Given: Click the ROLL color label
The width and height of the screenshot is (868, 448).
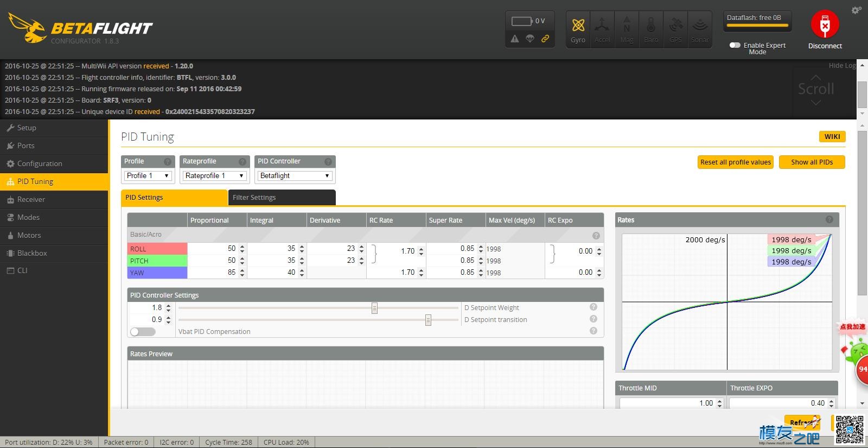Looking at the screenshot, I should (x=157, y=249).
